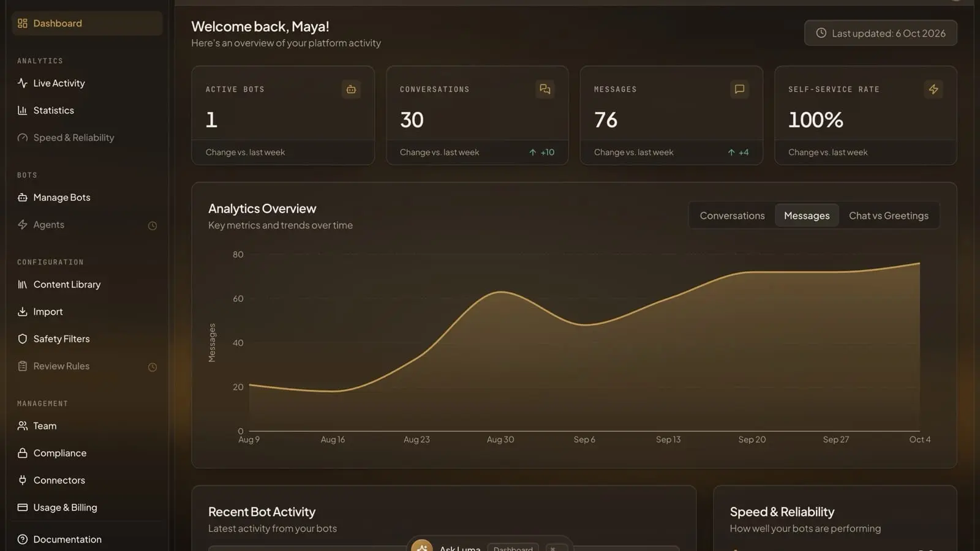Click the Connectors plug icon
This screenshot has height=551, width=980.
point(23,480)
